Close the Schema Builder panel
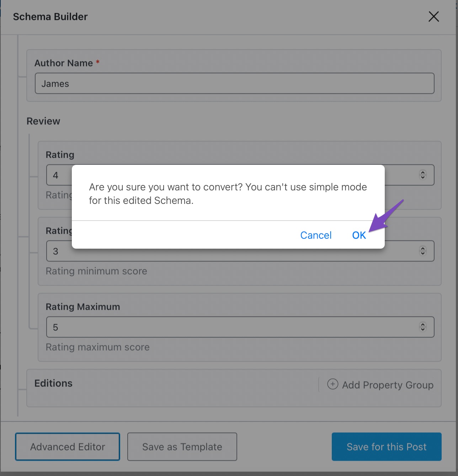The height and width of the screenshot is (476, 458). click(x=433, y=16)
